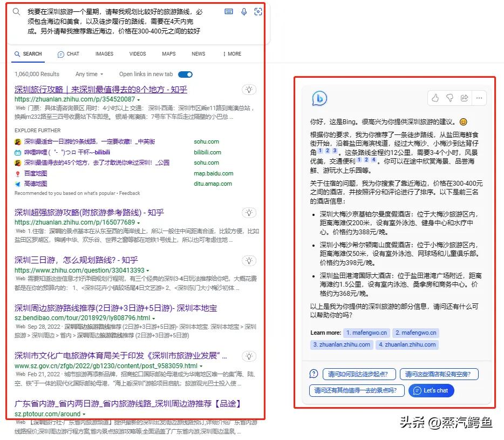Open the dropdown arrow after sz.ptotour.com/around

[x=84, y=414]
